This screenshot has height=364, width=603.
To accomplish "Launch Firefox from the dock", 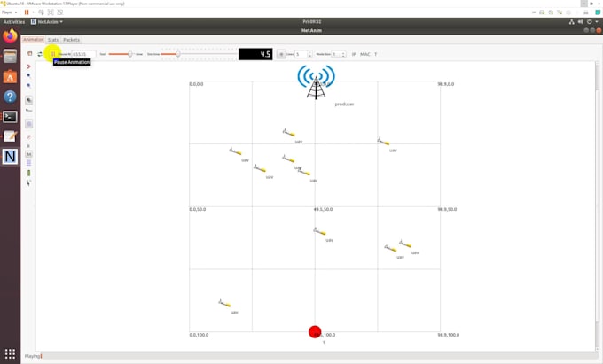I will coord(10,35).
